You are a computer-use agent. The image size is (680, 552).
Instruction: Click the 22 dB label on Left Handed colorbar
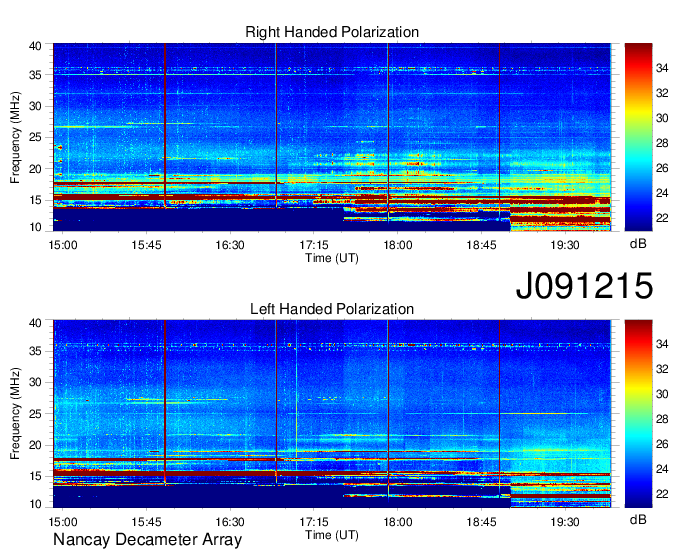pos(662,494)
